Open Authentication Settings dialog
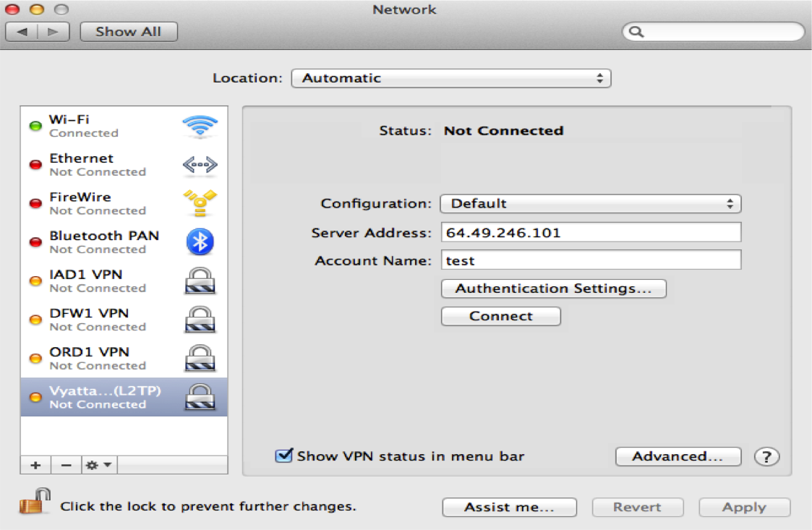Image resolution: width=812 pixels, height=530 pixels. point(554,288)
